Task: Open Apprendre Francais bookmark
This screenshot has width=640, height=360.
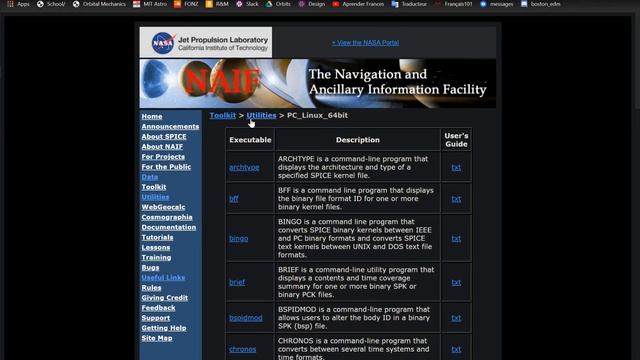Action: 358,4
